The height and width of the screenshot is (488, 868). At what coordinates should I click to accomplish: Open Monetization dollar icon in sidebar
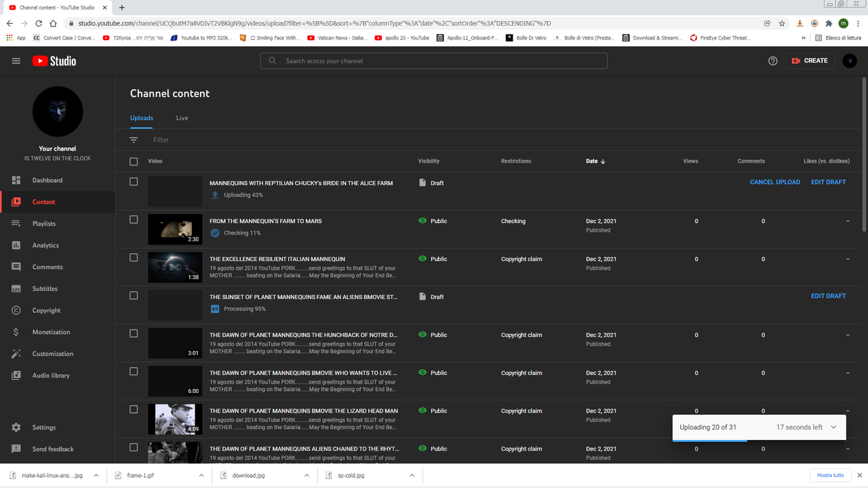point(16,332)
